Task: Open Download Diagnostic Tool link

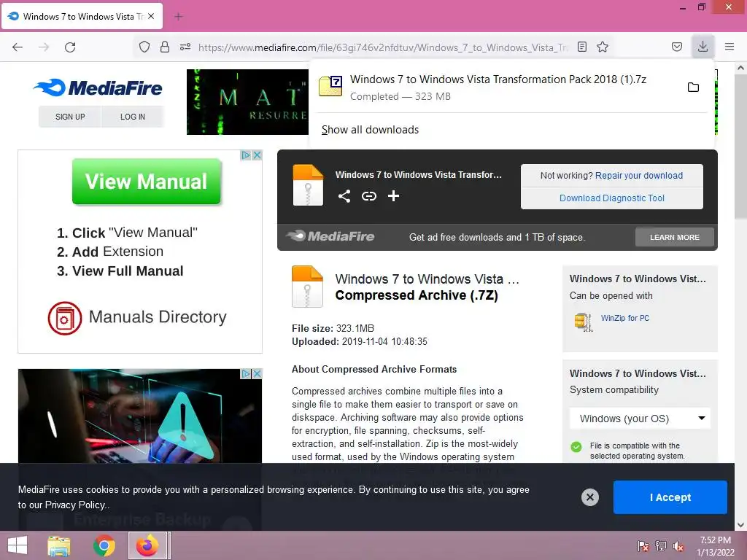Action: [612, 198]
